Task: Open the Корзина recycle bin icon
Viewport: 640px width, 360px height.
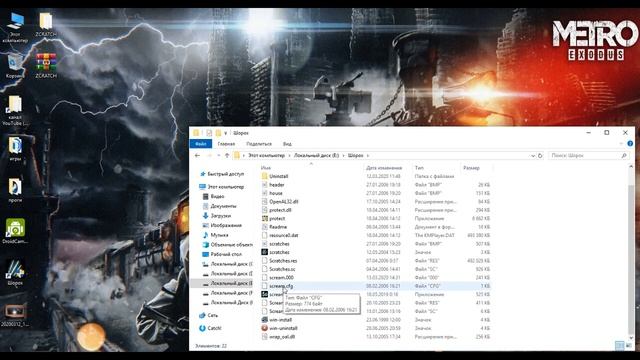Action: coord(15,66)
